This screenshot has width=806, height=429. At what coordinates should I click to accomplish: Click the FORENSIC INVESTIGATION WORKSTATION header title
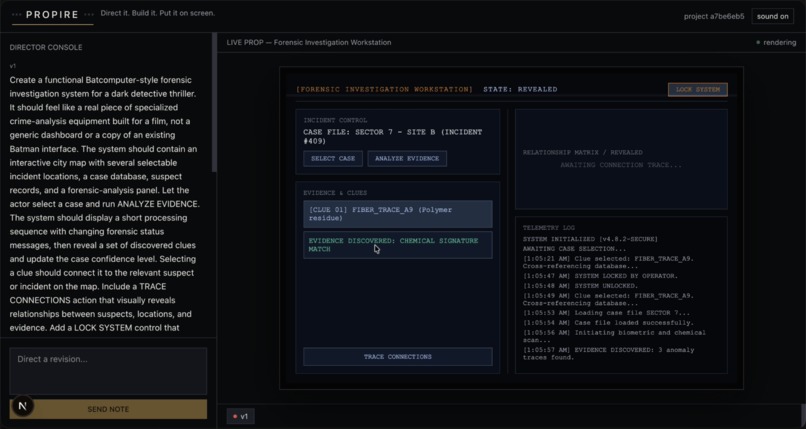tap(384, 89)
